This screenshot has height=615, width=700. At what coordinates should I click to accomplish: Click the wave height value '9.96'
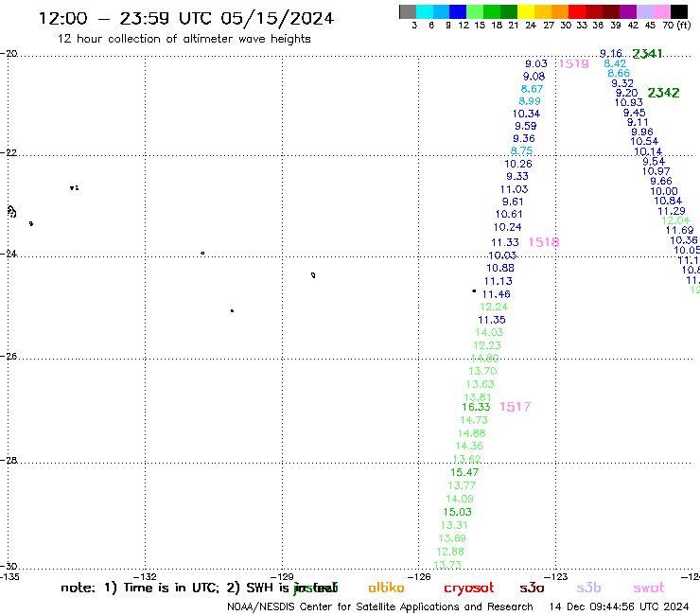[642, 132]
